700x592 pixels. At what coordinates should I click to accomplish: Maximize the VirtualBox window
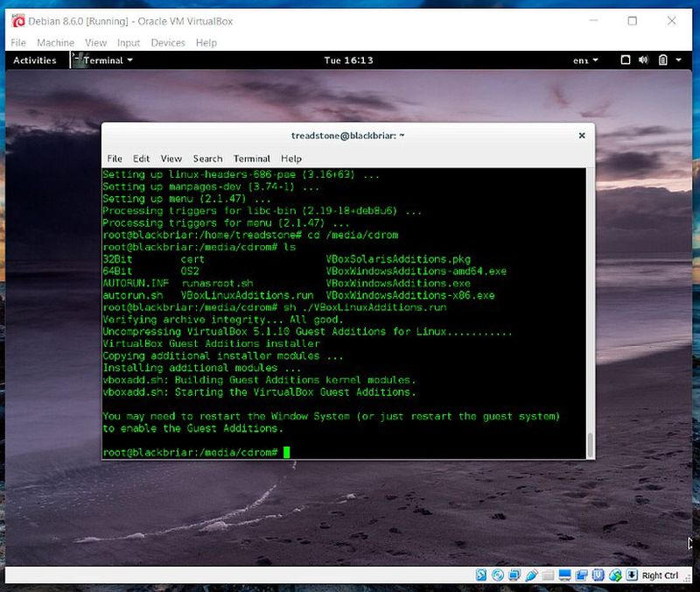pos(632,21)
